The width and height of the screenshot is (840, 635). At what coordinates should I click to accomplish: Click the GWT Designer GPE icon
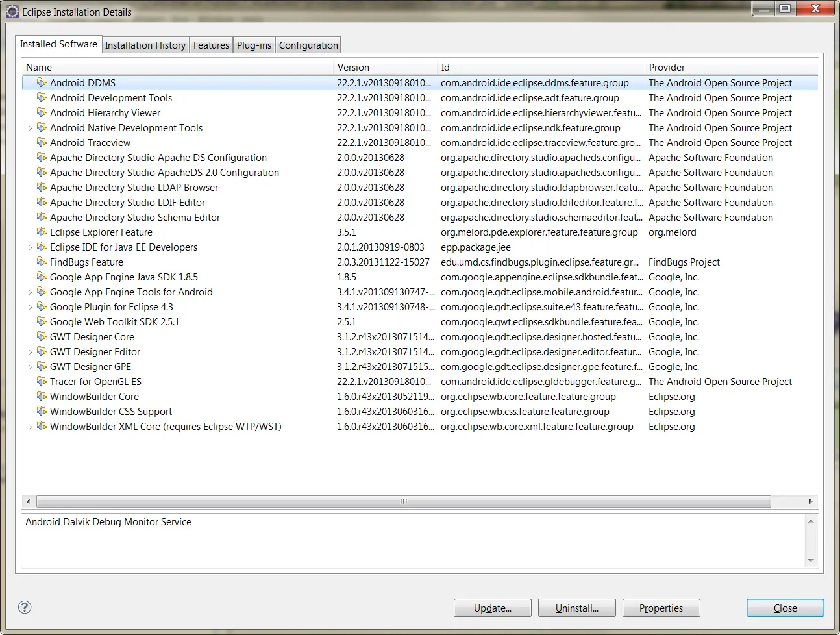(42, 366)
